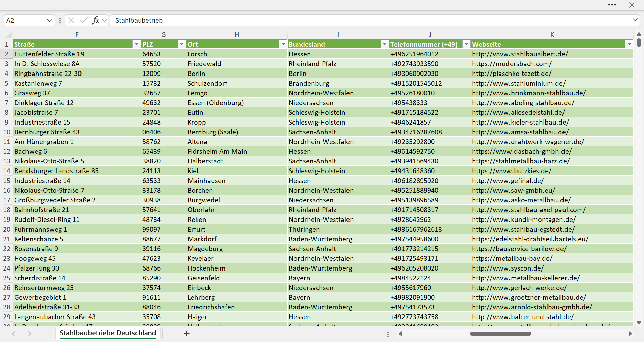Go to next sheet arrow
The height and width of the screenshot is (342, 644).
coord(30,334)
